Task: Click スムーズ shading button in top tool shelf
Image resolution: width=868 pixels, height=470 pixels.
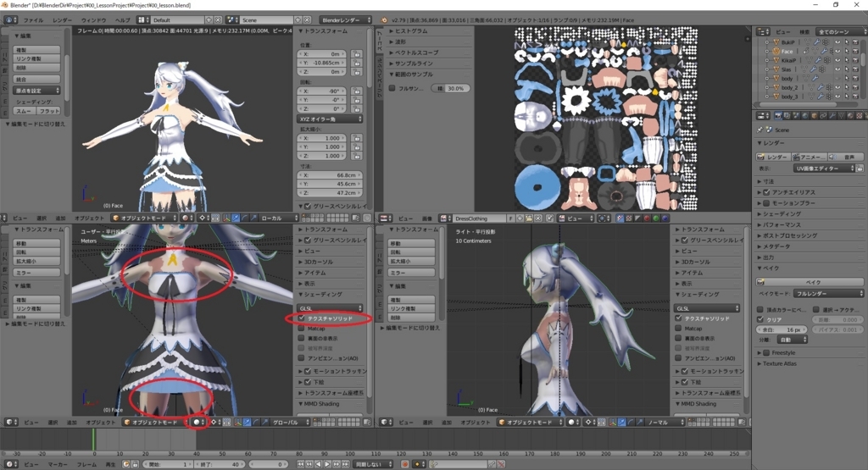Action: click(x=24, y=111)
